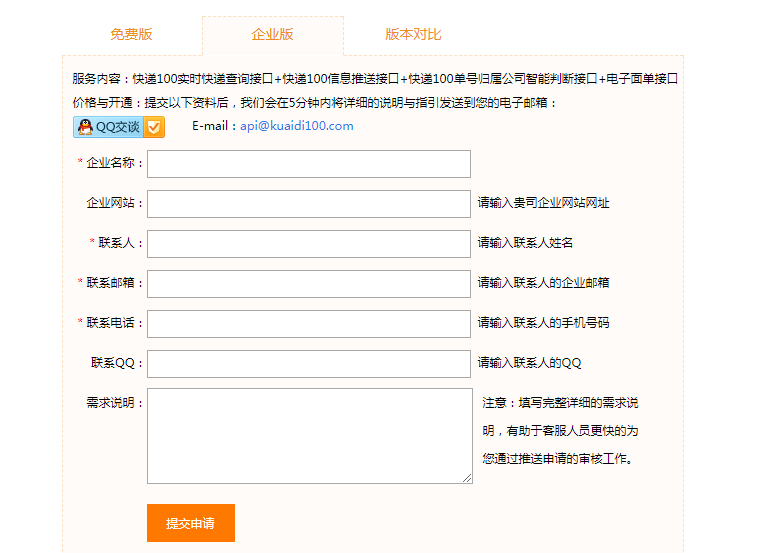Click the 注意 note beside the textarea
Viewport: 775px width, 553px height.
click(560, 431)
